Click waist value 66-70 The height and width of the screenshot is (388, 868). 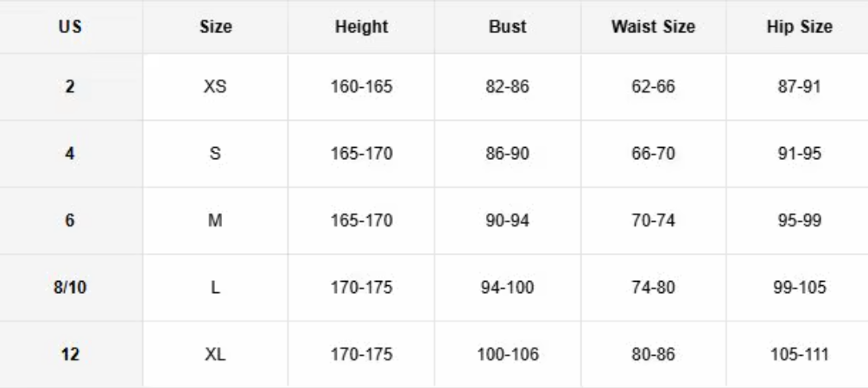click(653, 154)
